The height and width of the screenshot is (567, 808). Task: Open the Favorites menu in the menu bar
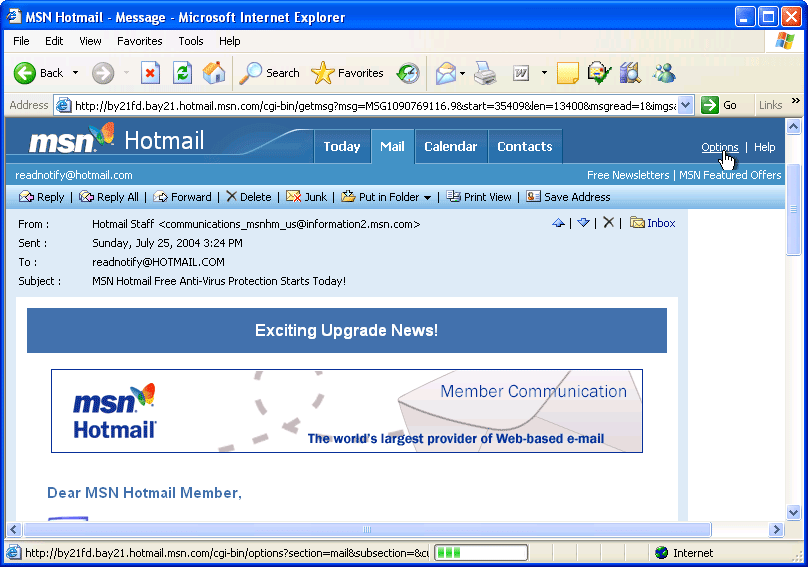(139, 41)
